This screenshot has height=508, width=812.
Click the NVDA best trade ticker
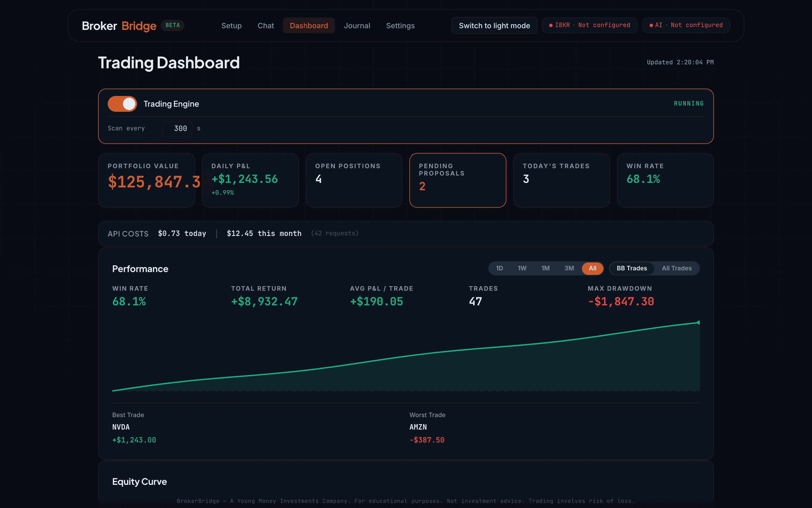point(121,427)
